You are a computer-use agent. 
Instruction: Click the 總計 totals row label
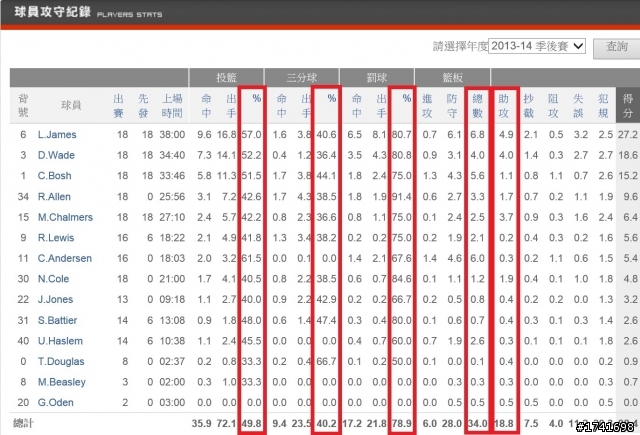23,424
